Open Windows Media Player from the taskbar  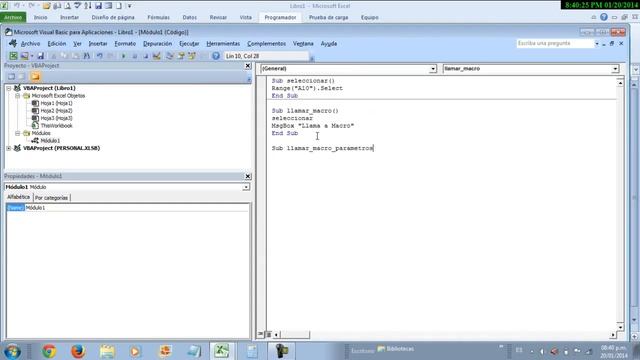click(135, 351)
